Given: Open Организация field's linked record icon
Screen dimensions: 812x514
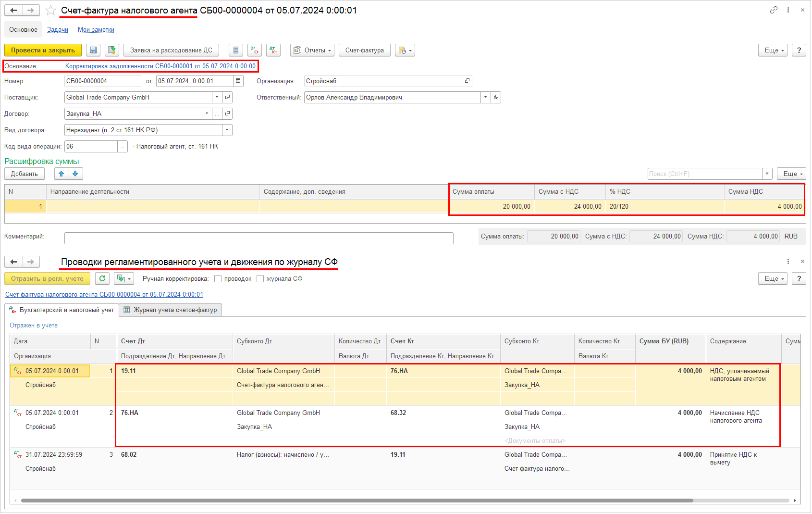Looking at the screenshot, I should (x=467, y=81).
